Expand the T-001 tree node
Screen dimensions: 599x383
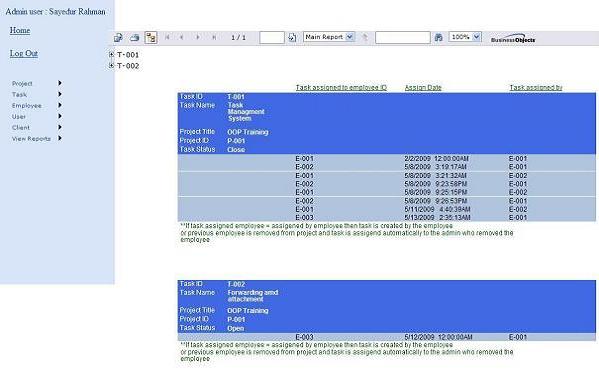(111, 55)
